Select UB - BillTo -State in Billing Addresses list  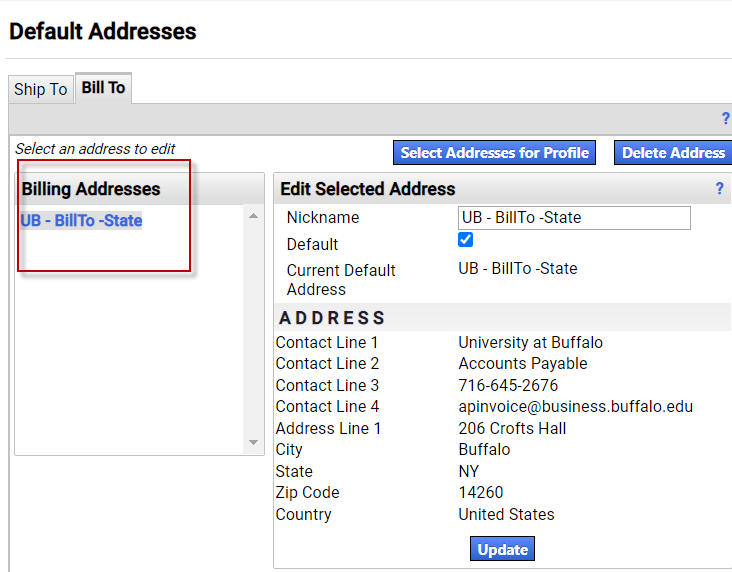tap(81, 221)
